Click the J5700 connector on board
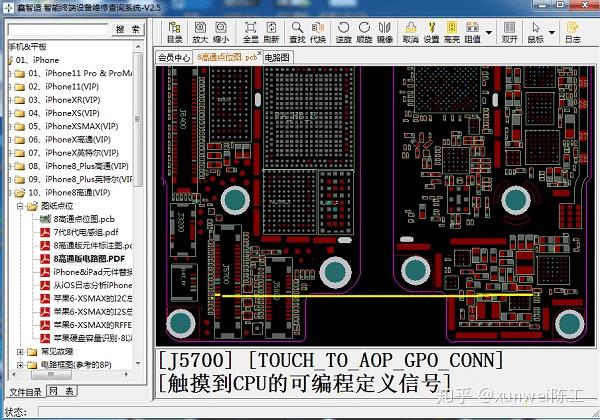This screenshot has width=600, height=420. click(227, 282)
